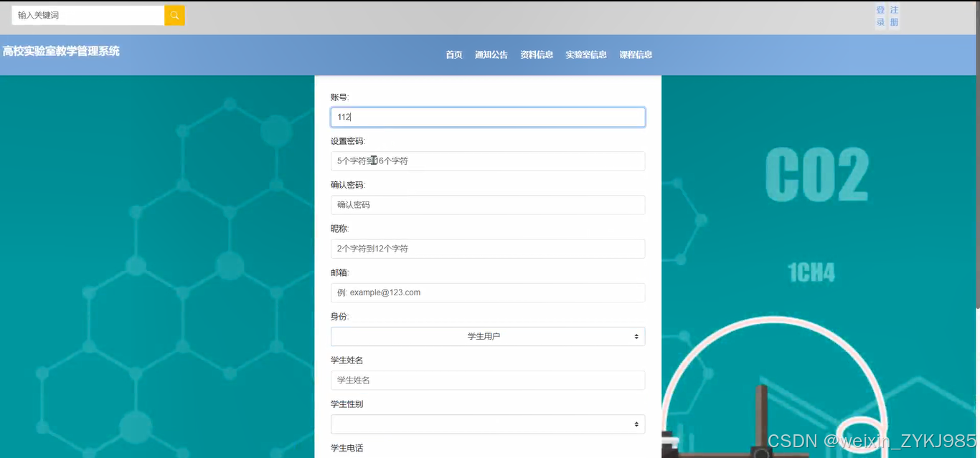Focus the 确认密码 confirm password field
This screenshot has width=980, height=458.
[488, 205]
